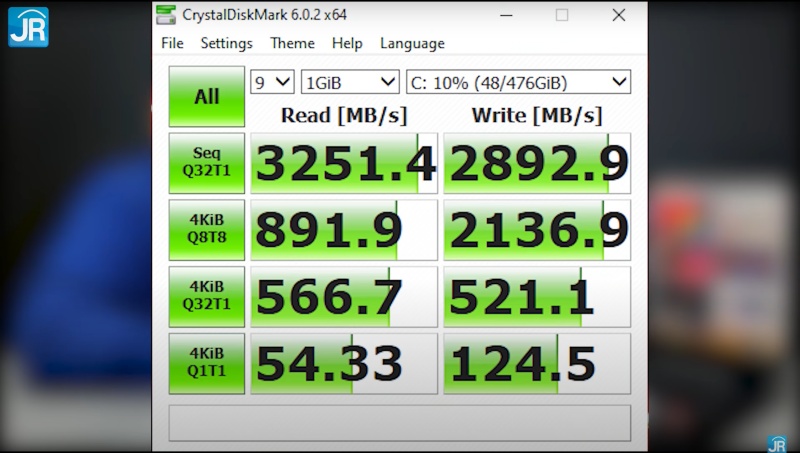Start the 4KiB Q1T1 test
The image size is (800, 453).
click(x=207, y=364)
